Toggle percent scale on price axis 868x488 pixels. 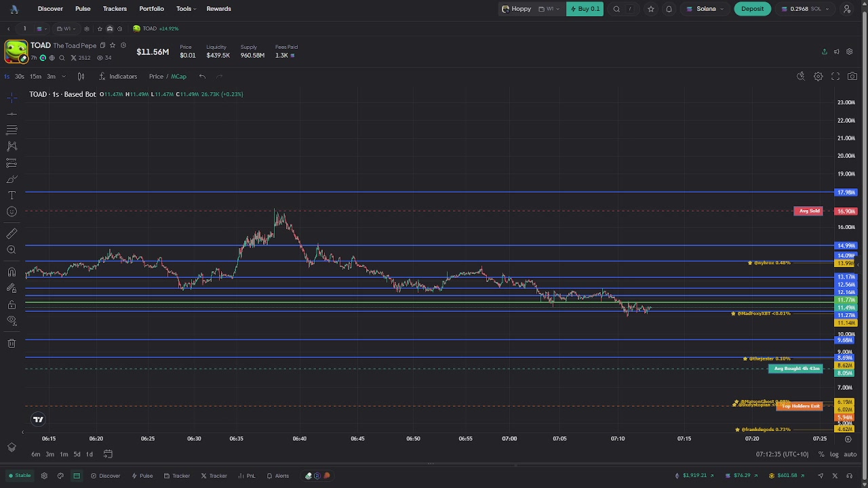[x=821, y=454]
